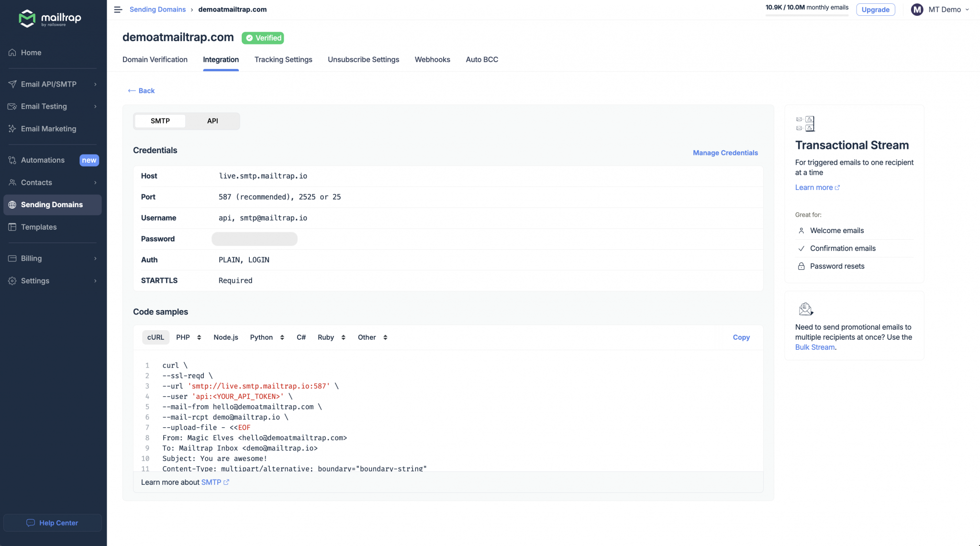Screen dimensions: 980x546
Task: Switch to the Webhooks tab
Action: pos(432,60)
